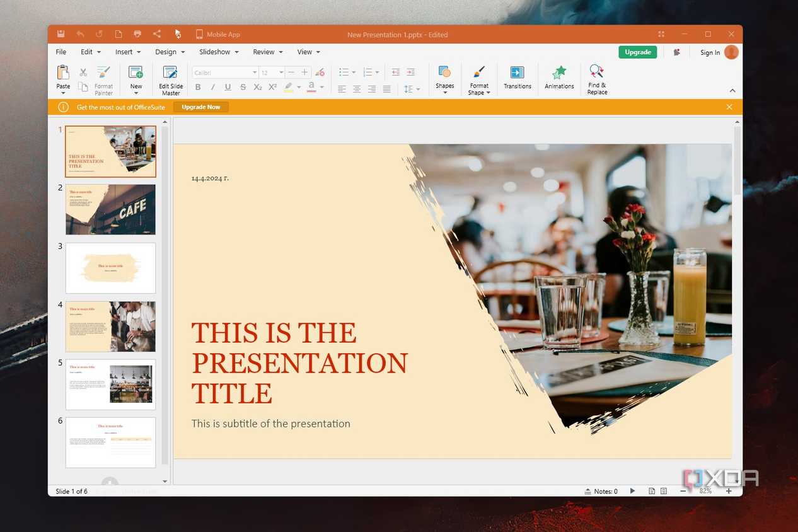Create a new document from title bar icon

point(118,34)
